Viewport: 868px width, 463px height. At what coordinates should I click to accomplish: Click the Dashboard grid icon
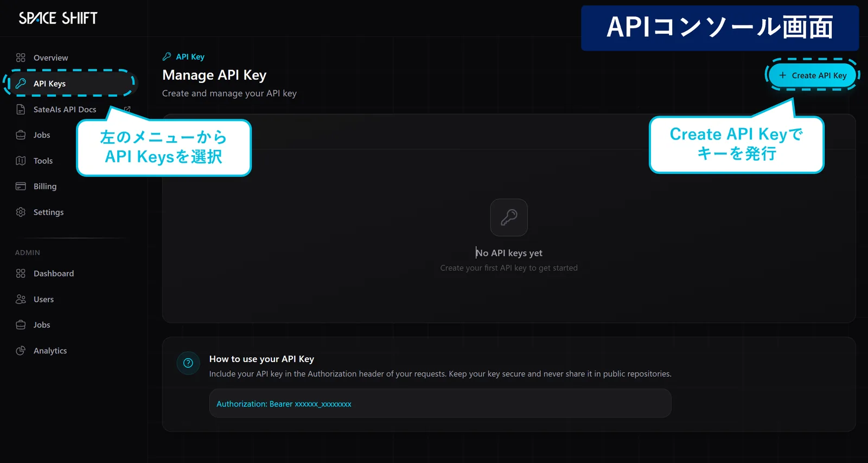[21, 274]
